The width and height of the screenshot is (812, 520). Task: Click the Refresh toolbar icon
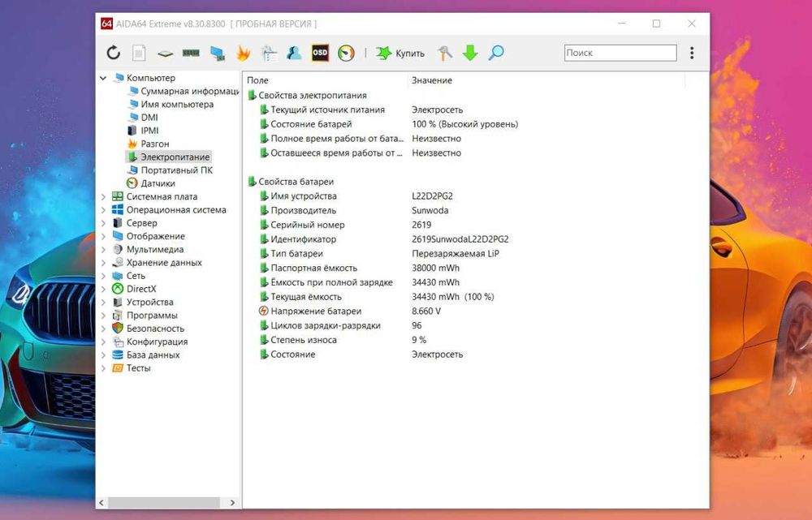tap(114, 53)
